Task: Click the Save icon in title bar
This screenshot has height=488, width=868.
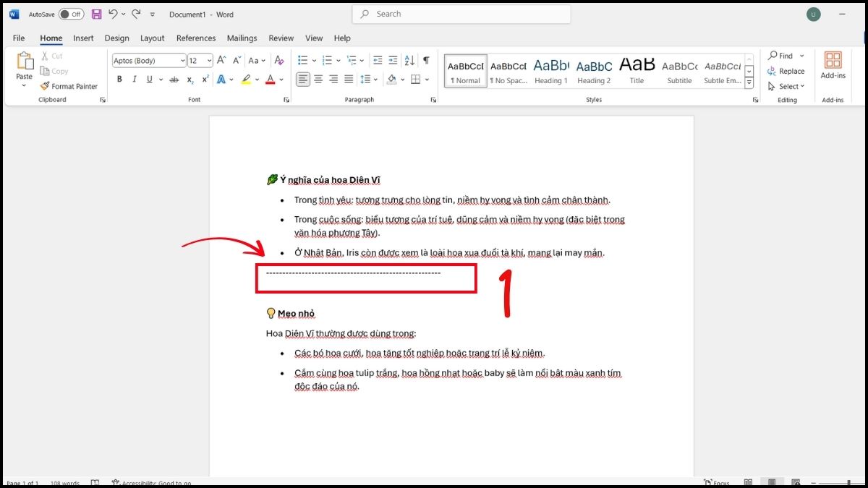Action: pos(97,14)
